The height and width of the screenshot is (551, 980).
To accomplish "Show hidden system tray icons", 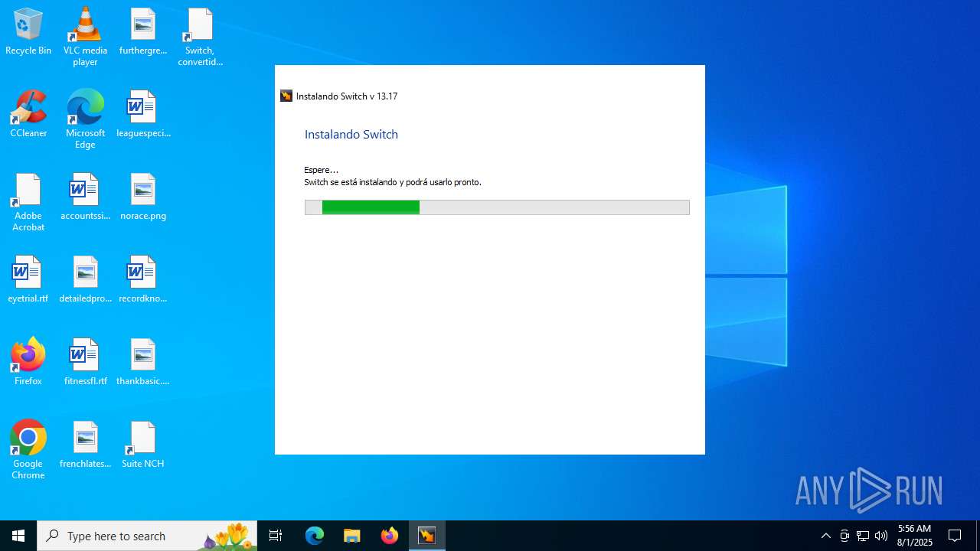I will [825, 536].
